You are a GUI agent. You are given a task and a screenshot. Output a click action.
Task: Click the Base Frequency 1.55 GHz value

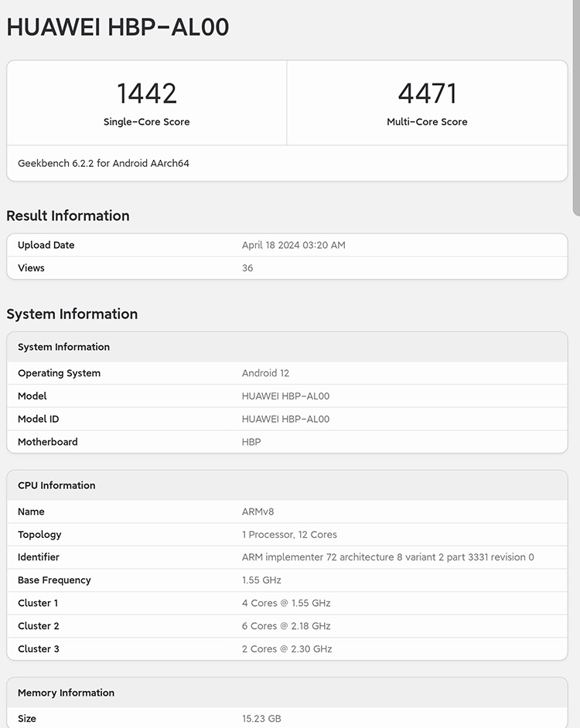point(261,580)
